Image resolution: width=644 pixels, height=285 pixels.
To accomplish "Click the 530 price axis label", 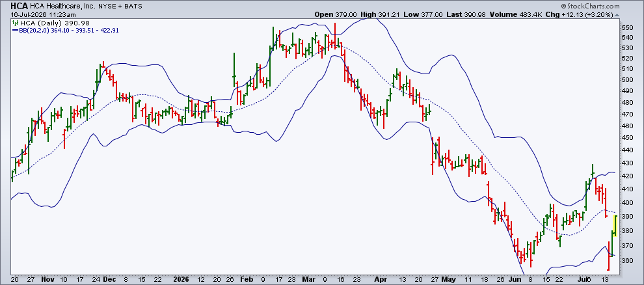I will point(627,48).
